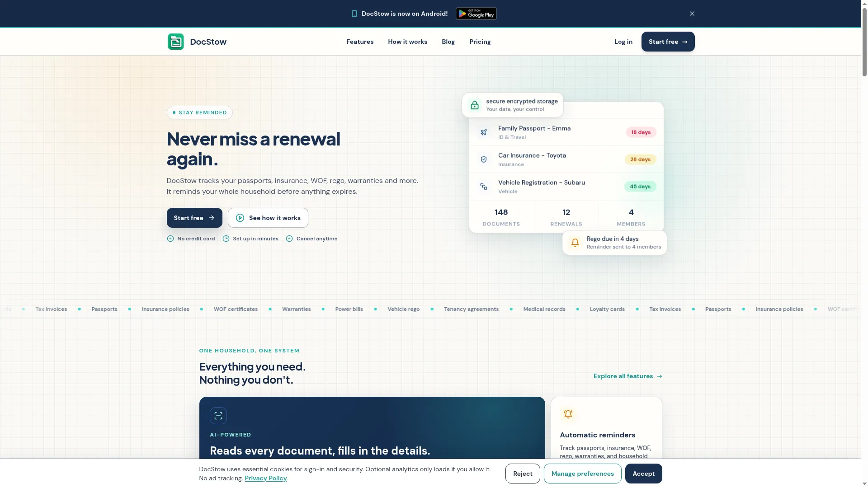Image resolution: width=868 pixels, height=488 pixels.
Task: Click the Automatic reminders card heading
Action: coord(598,435)
